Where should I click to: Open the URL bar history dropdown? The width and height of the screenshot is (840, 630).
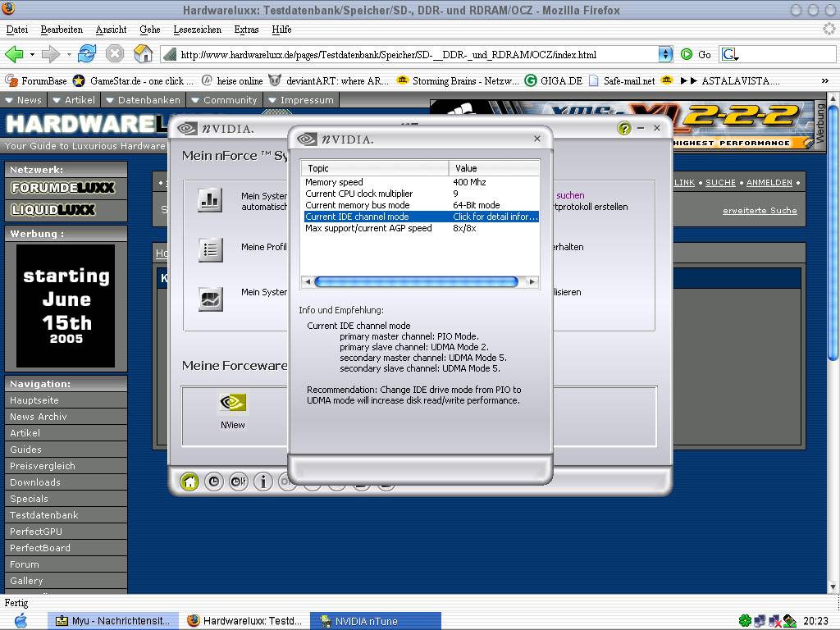[665, 54]
